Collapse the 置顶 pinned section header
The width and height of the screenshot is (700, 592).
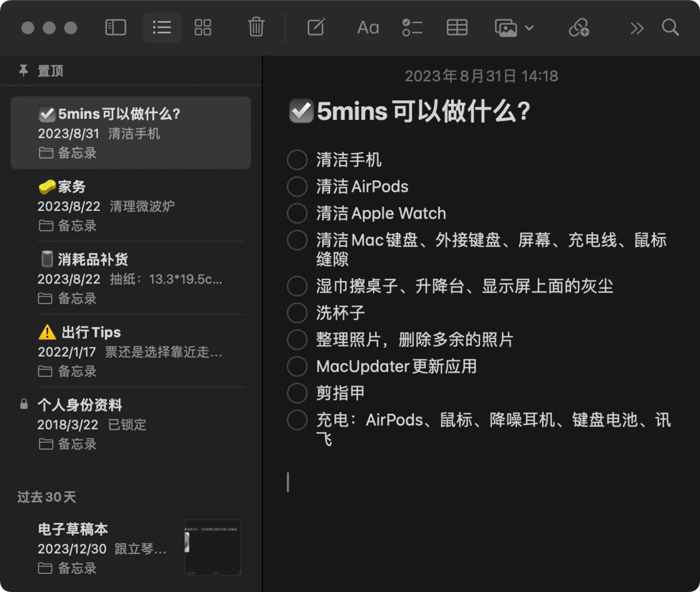[50, 71]
